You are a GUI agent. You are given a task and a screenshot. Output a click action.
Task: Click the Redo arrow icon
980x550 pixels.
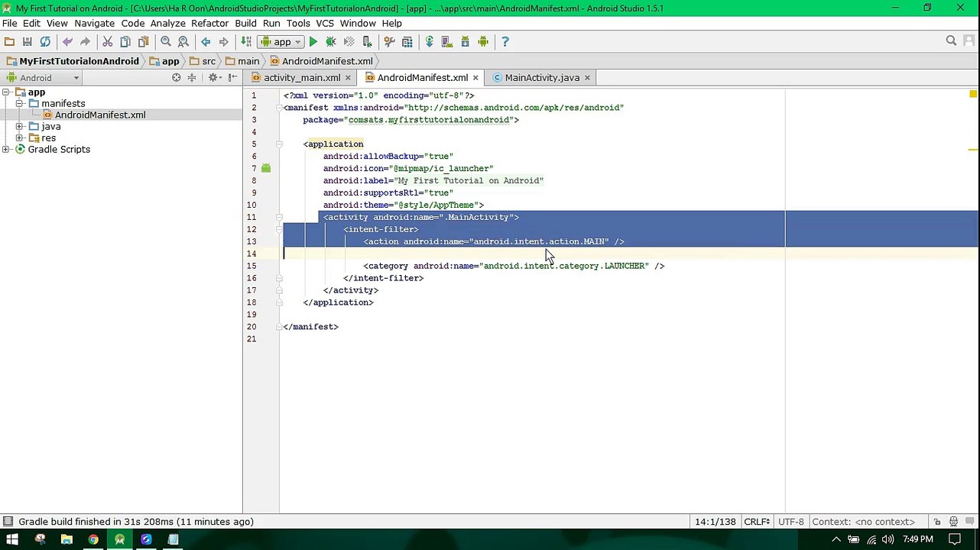pos(85,42)
